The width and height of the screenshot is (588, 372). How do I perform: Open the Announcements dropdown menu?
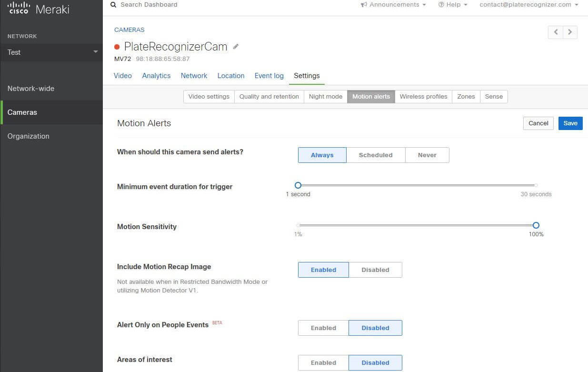[393, 5]
